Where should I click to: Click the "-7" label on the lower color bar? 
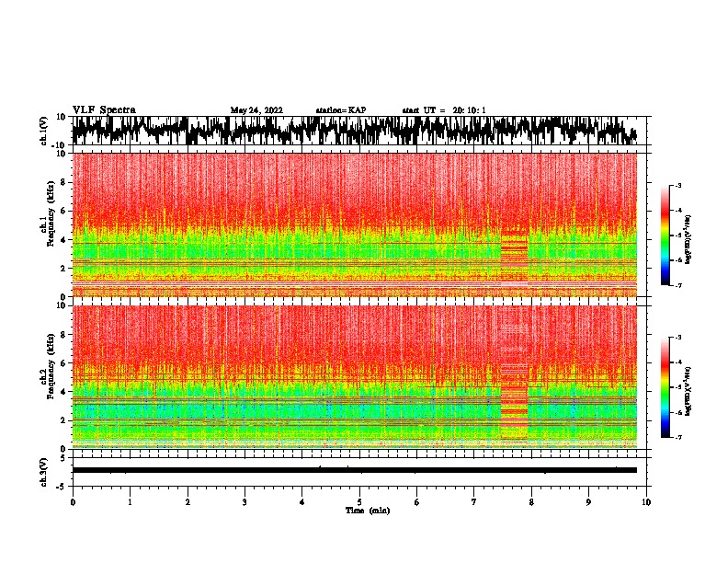[678, 438]
